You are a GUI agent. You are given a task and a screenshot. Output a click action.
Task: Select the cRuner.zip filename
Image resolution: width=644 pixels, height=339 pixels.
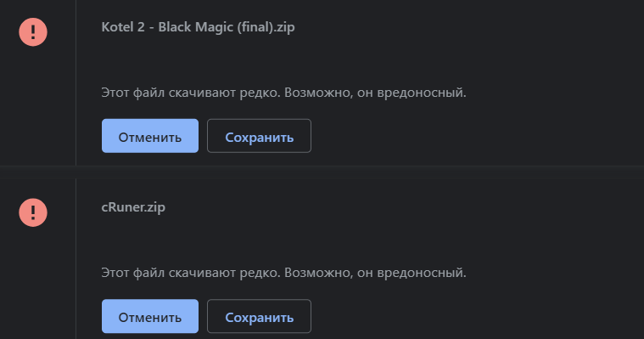click(x=133, y=207)
